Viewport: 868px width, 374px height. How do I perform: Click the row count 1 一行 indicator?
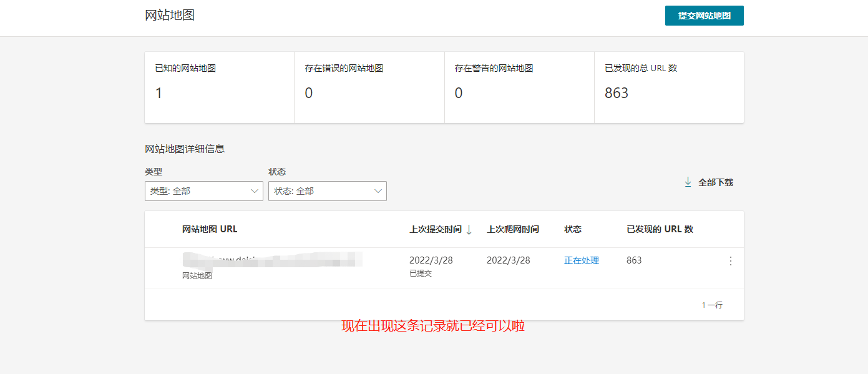point(712,305)
